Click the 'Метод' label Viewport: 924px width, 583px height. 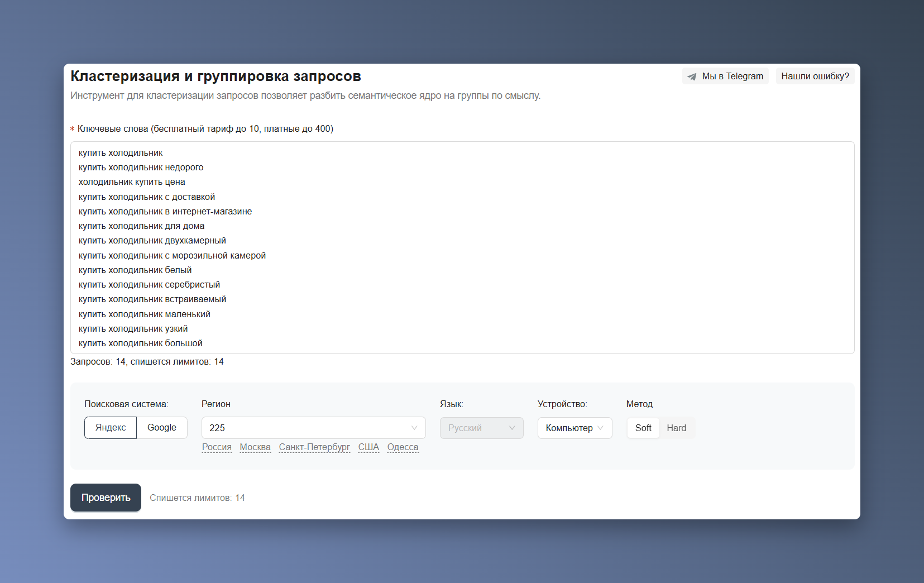pyautogui.click(x=639, y=404)
